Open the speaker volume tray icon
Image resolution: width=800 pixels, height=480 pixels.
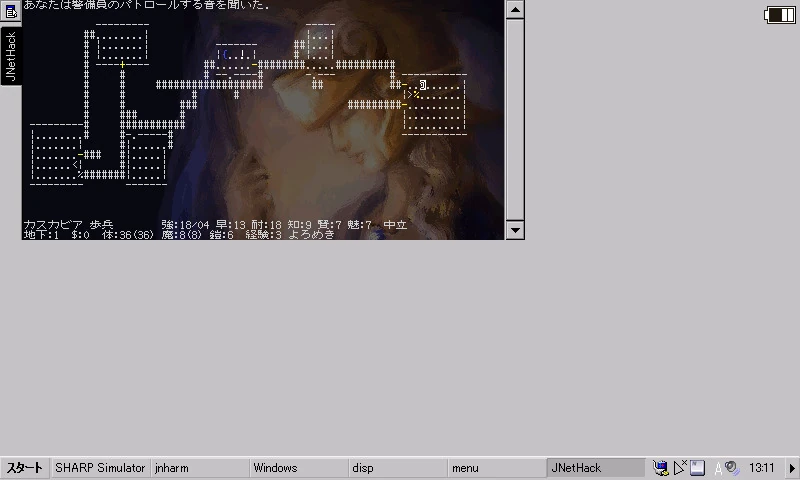pyautogui.click(x=732, y=468)
